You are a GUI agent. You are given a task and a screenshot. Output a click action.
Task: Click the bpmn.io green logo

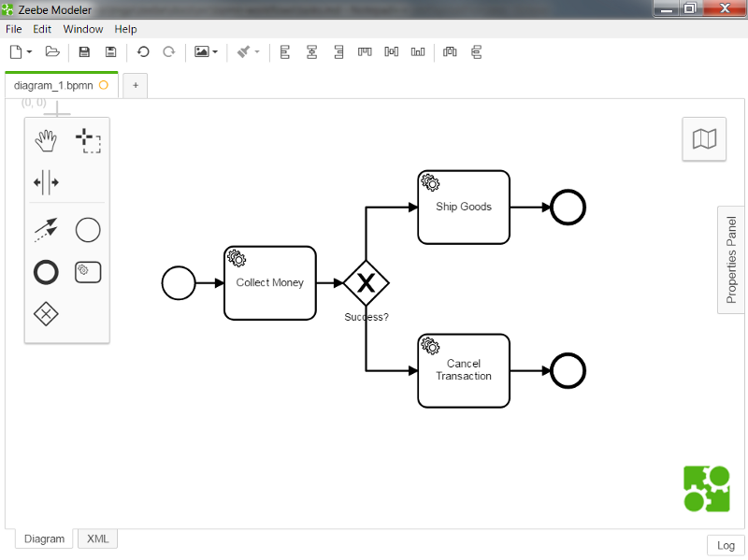click(x=707, y=489)
